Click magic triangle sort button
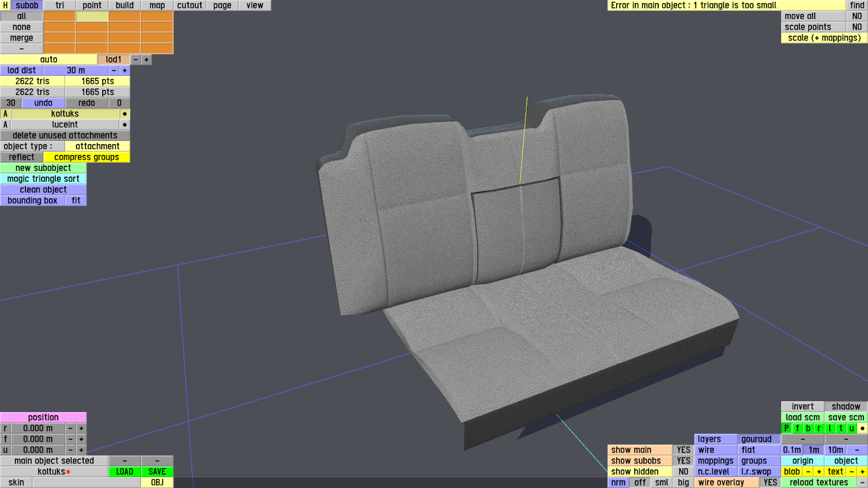Screen dimensions: 868x488 [43, 179]
